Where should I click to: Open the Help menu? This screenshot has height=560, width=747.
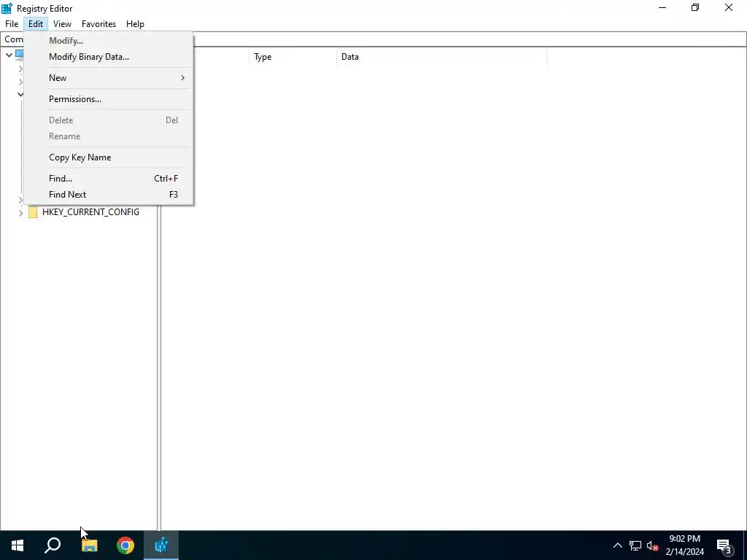pyautogui.click(x=135, y=24)
